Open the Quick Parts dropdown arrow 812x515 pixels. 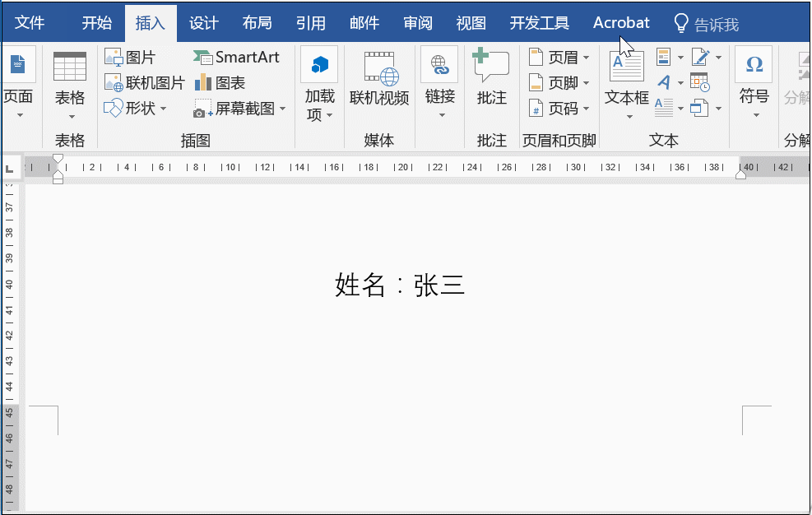point(680,58)
